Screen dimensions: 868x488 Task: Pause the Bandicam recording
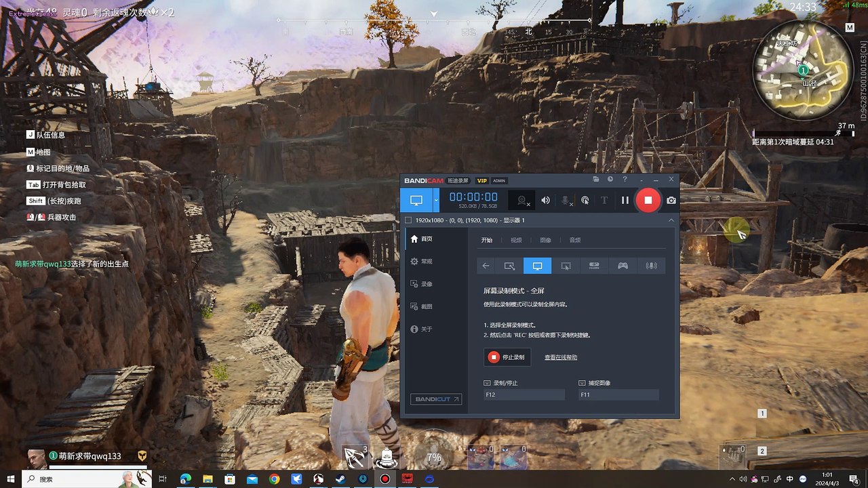click(x=625, y=200)
